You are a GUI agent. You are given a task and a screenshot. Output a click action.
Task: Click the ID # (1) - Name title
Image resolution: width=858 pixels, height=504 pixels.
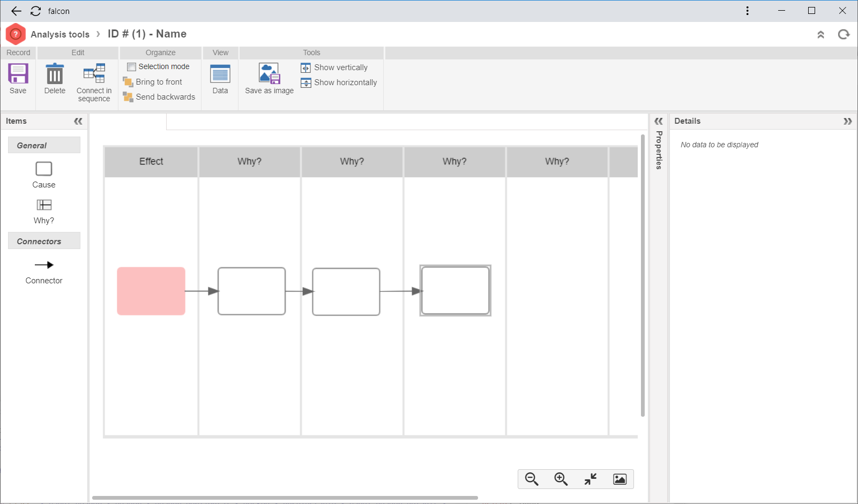(147, 34)
